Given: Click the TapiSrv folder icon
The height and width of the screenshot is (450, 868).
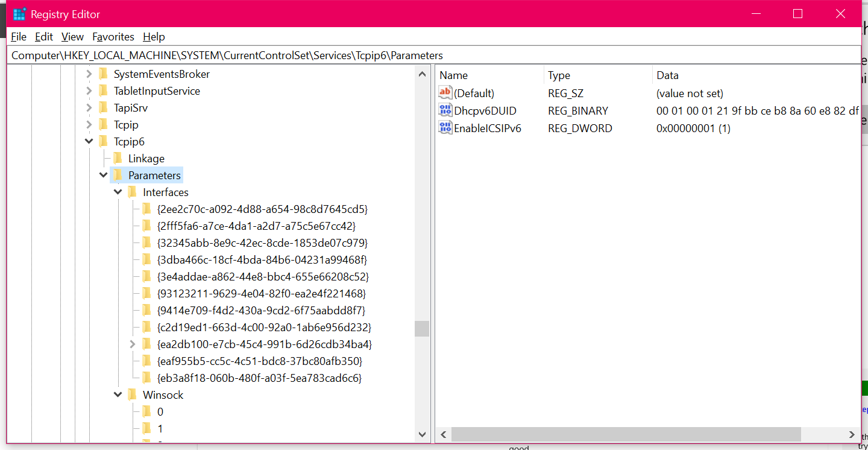Looking at the screenshot, I should [x=103, y=108].
